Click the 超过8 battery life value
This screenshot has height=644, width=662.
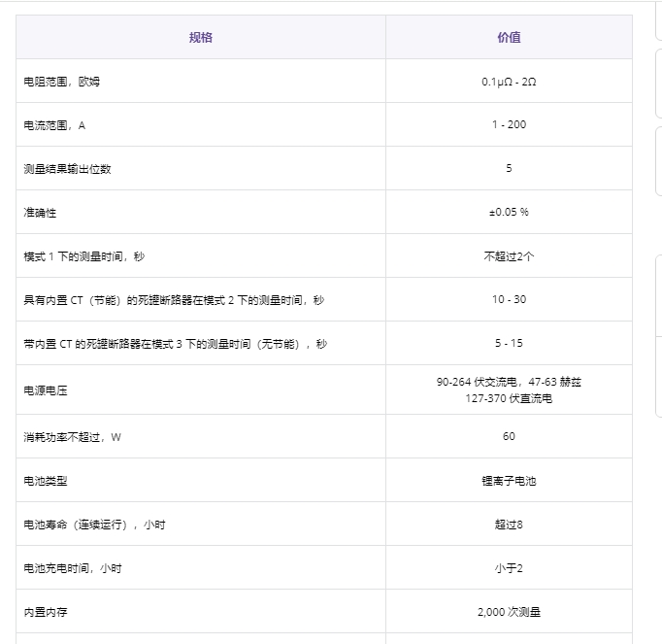pyautogui.click(x=509, y=525)
